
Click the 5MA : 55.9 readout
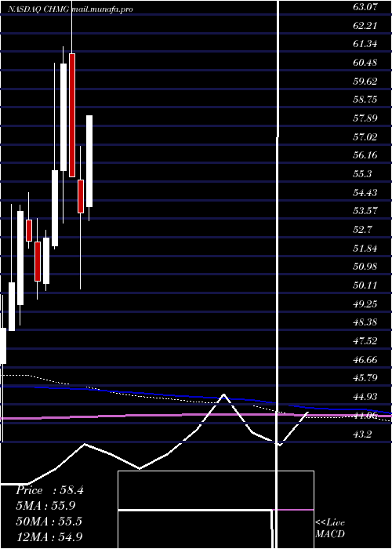[x=46, y=506]
